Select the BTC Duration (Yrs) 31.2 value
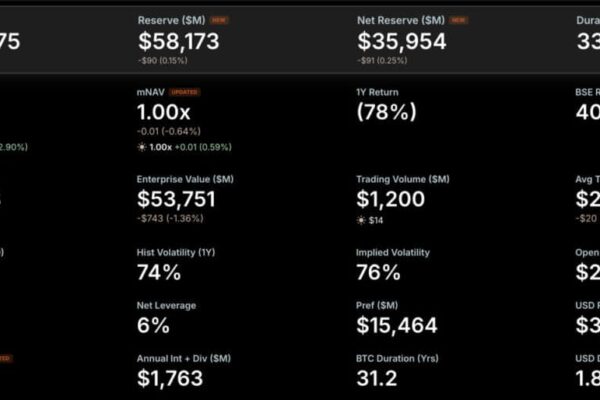600x400 pixels. pos(377,378)
